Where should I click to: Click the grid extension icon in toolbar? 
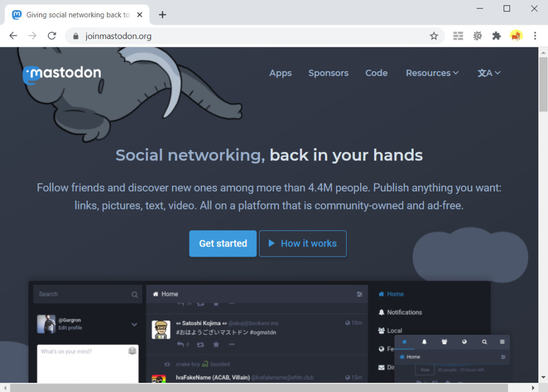pos(458,36)
